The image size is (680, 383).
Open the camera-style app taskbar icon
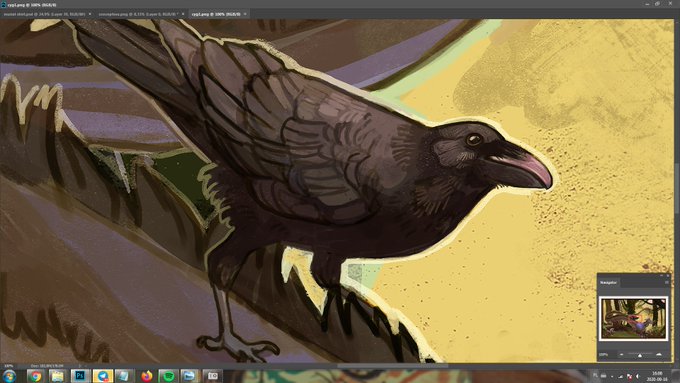[213, 376]
